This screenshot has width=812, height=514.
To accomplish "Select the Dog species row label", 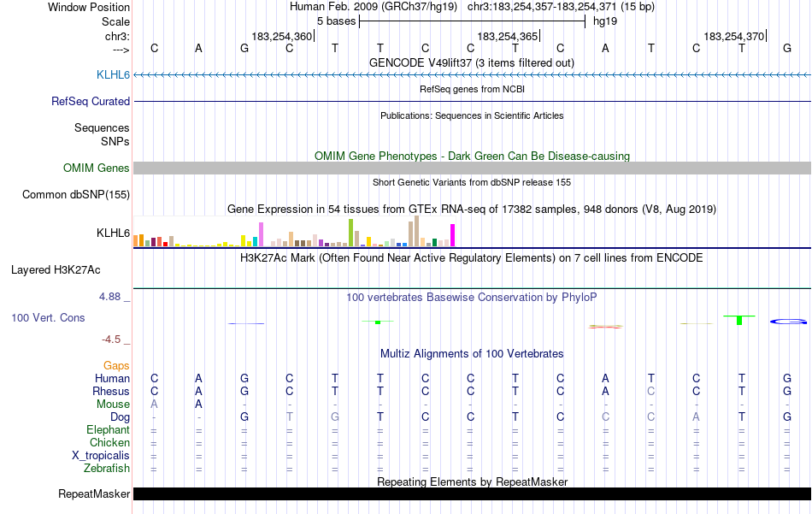I will [120, 417].
